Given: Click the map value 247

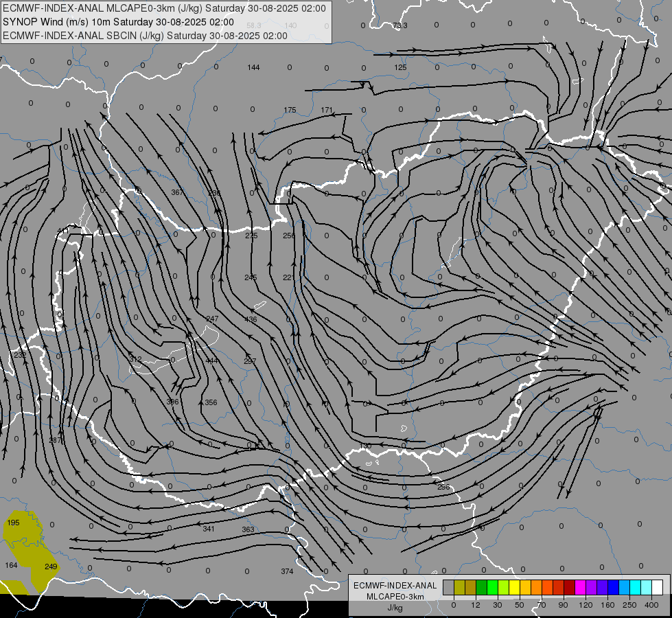Looking at the screenshot, I should [212, 319].
